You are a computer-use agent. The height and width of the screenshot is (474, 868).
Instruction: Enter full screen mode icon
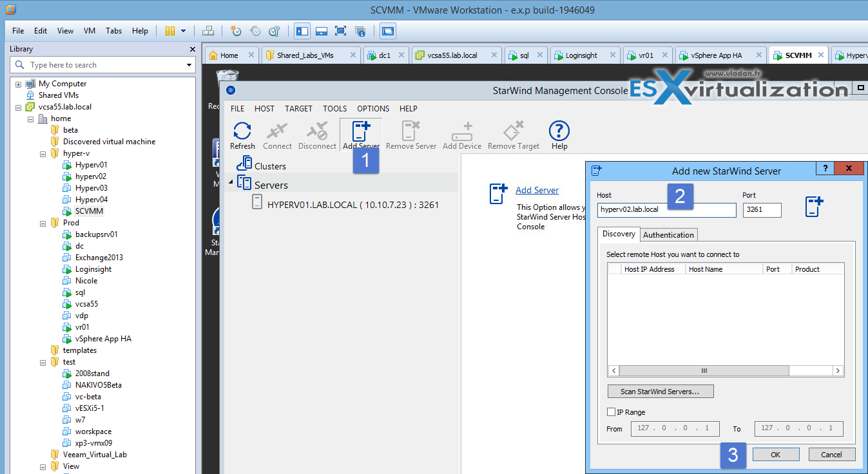coord(340,30)
